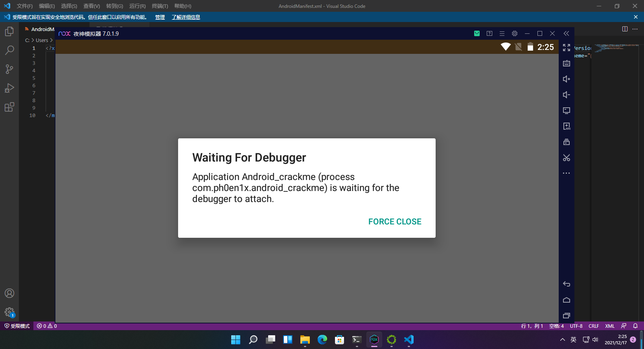Open the VS Code Explorer view
The image size is (644, 349).
point(9,31)
